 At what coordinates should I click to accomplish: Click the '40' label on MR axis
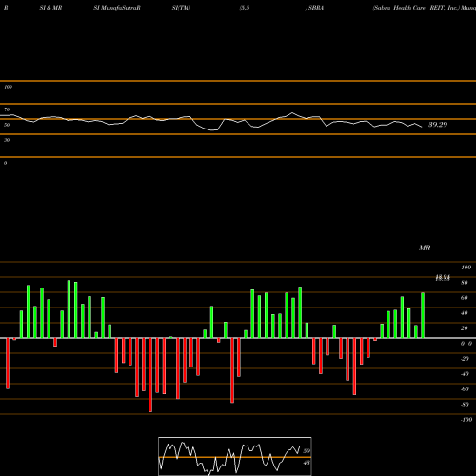(465, 313)
